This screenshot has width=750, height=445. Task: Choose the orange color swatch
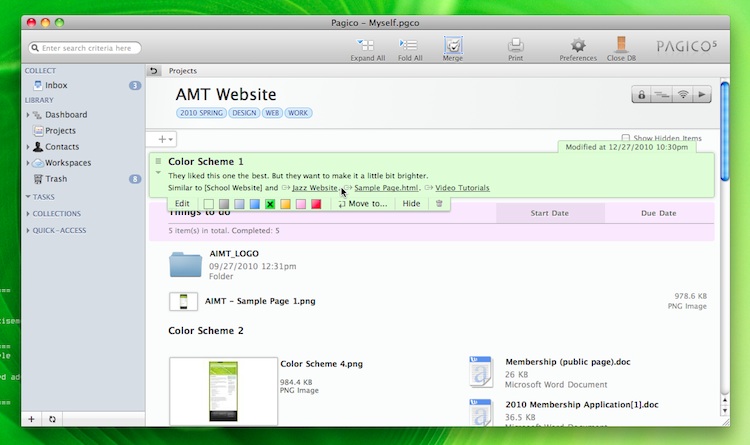285,204
